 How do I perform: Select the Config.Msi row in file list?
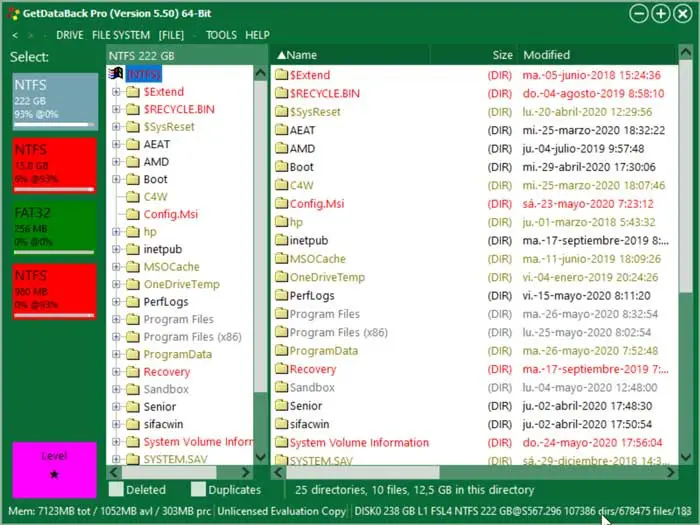click(473, 204)
